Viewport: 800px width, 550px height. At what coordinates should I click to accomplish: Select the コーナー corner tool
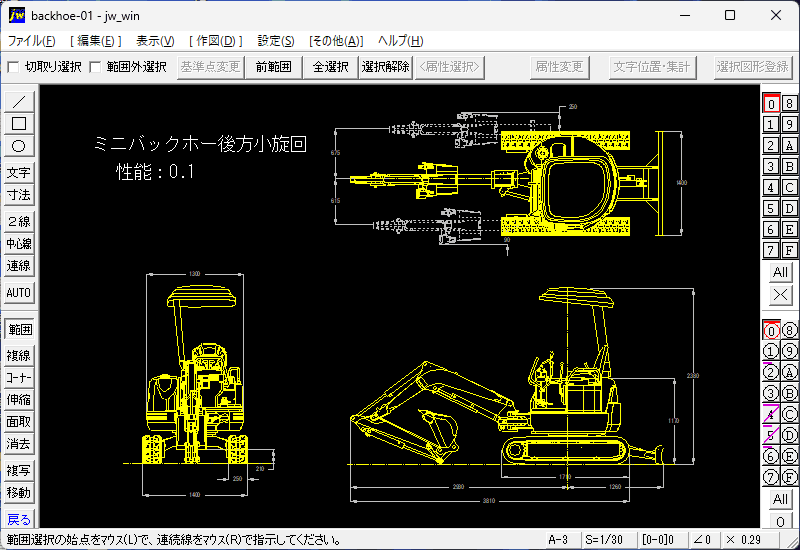tap(19, 378)
